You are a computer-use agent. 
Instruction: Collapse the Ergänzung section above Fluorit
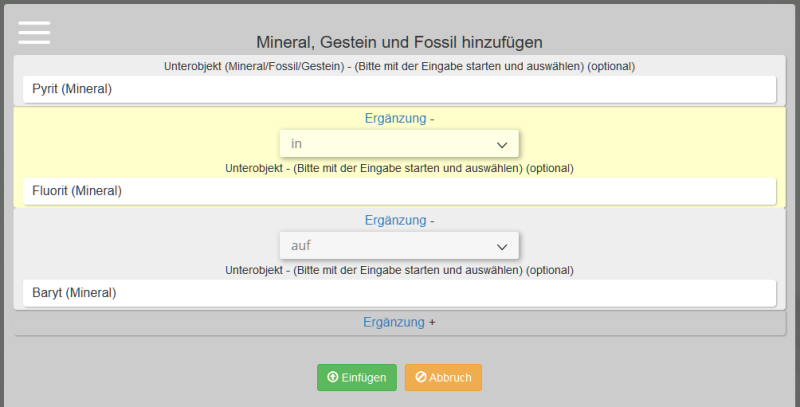point(399,119)
